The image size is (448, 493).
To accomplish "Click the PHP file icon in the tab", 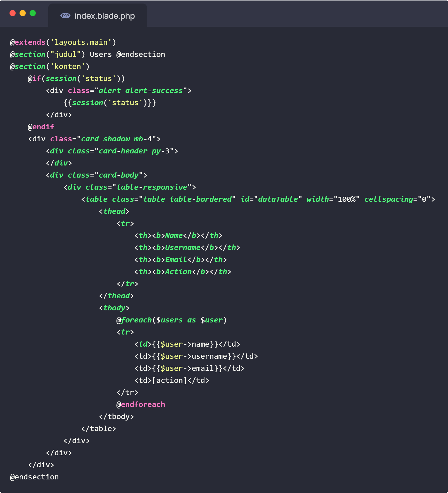I will (x=65, y=16).
